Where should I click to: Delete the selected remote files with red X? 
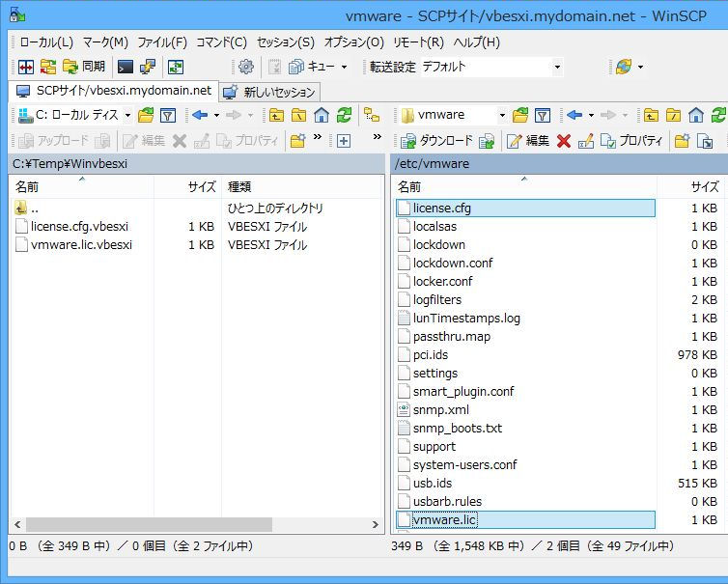point(564,141)
